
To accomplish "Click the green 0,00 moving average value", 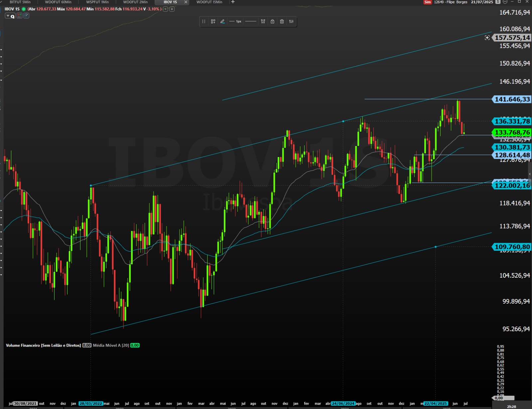I will coord(135,345).
